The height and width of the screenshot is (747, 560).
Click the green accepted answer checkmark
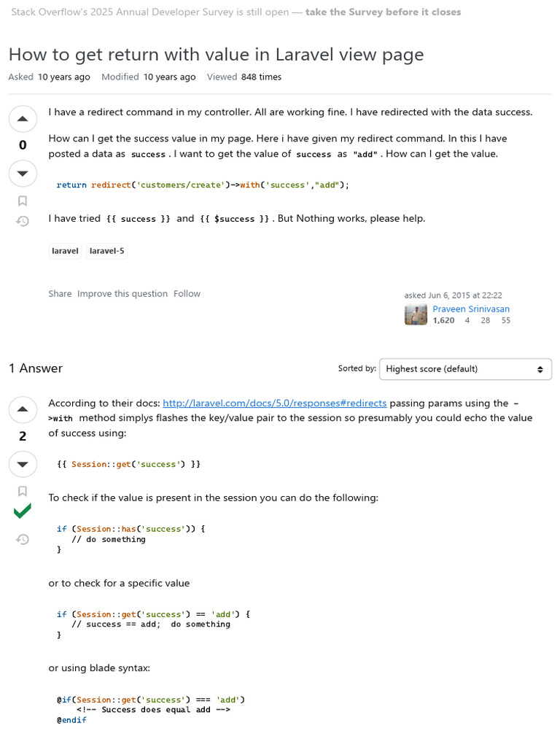click(23, 512)
